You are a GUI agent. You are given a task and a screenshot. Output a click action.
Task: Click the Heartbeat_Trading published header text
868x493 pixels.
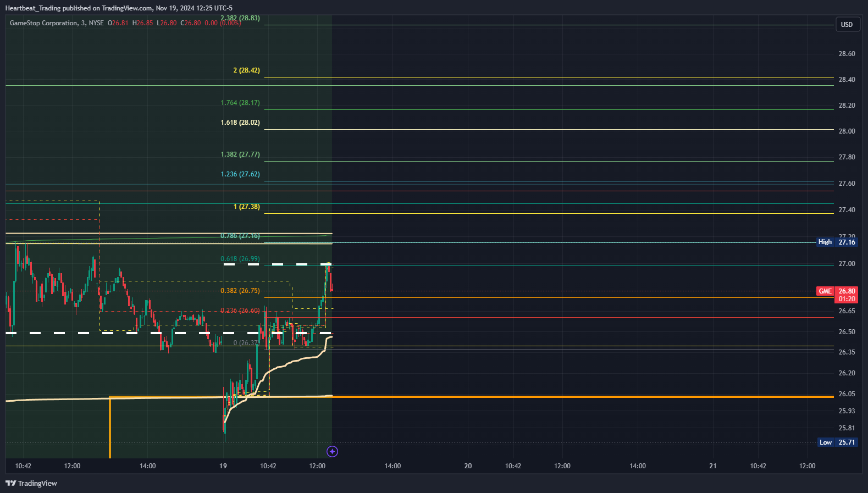coord(119,8)
